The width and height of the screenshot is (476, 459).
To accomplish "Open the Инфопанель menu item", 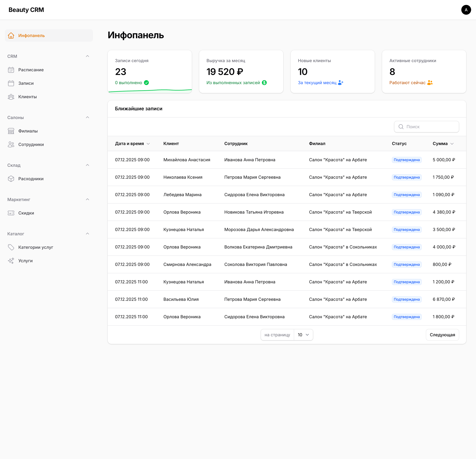I will 31,35.
